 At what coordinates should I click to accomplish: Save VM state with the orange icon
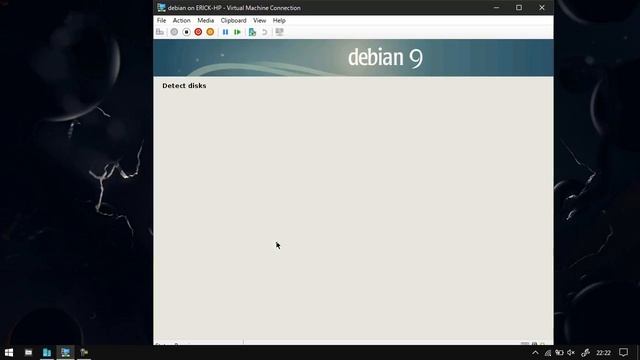pos(210,32)
